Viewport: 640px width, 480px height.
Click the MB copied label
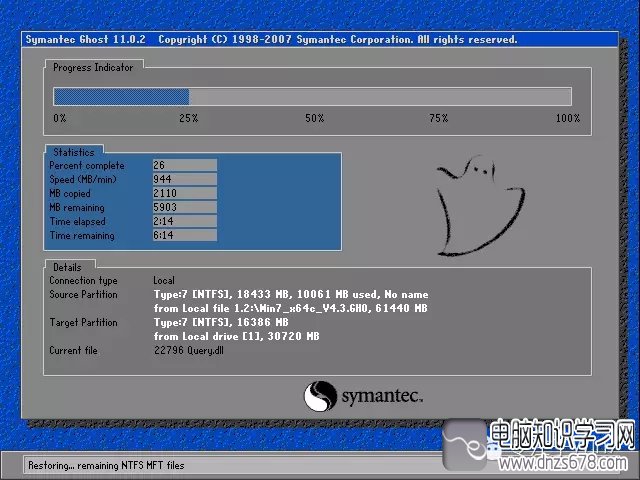[x=70, y=193]
